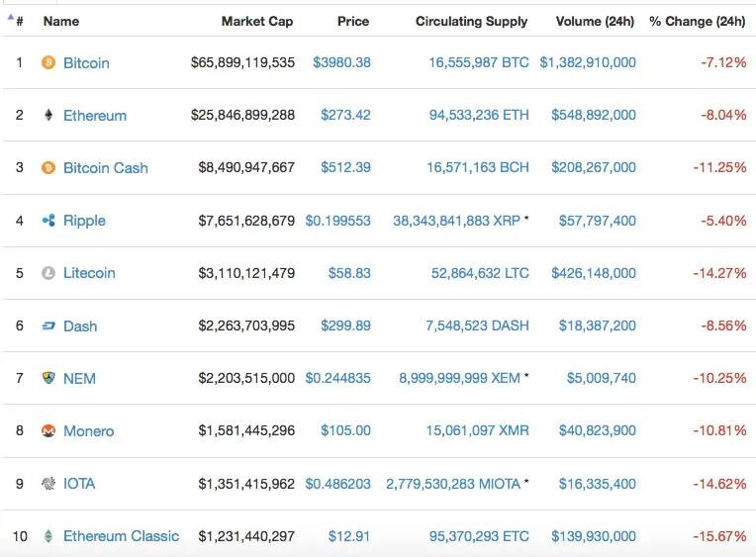
Task: Open the Bitcoin name link
Action: coord(86,62)
